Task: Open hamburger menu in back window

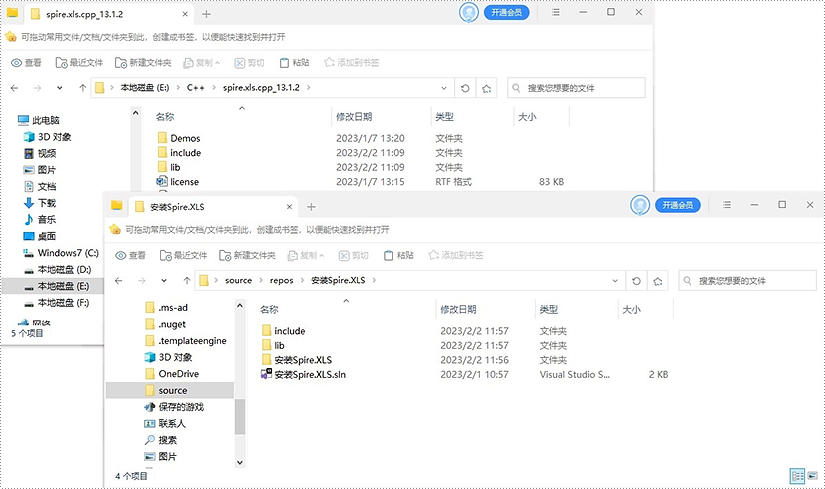Action: 556,12
